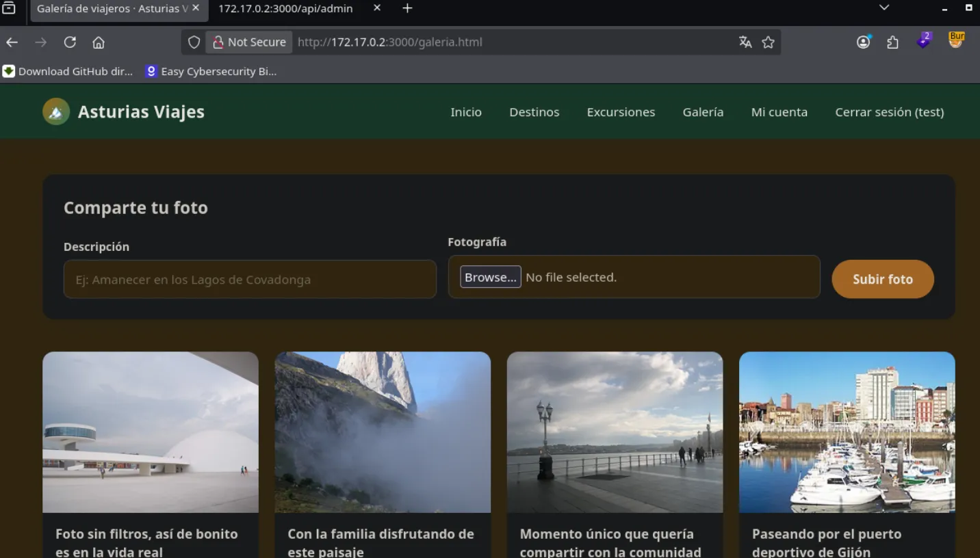Image resolution: width=980 pixels, height=558 pixels.
Task: Click the purple extension icon with badge
Action: [924, 41]
